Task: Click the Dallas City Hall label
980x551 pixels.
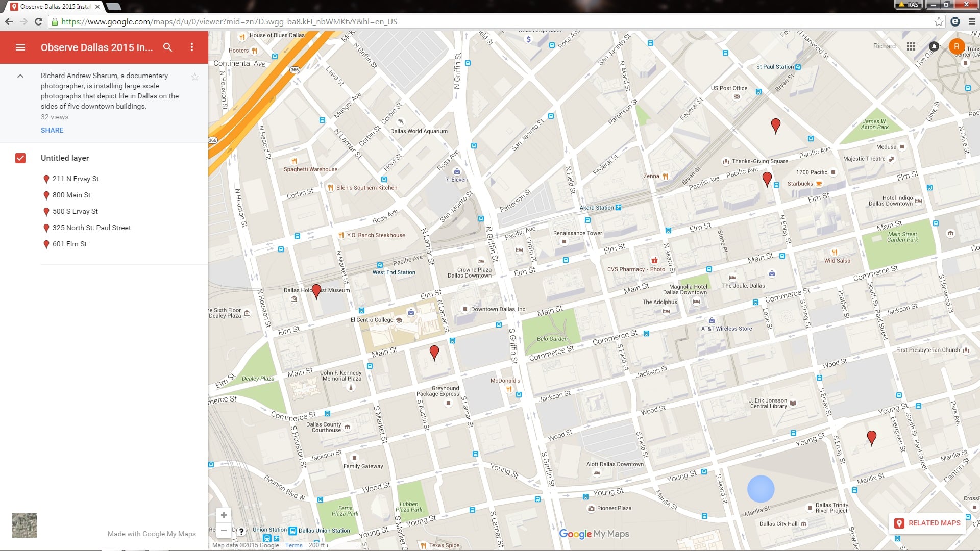Action: 778,524
